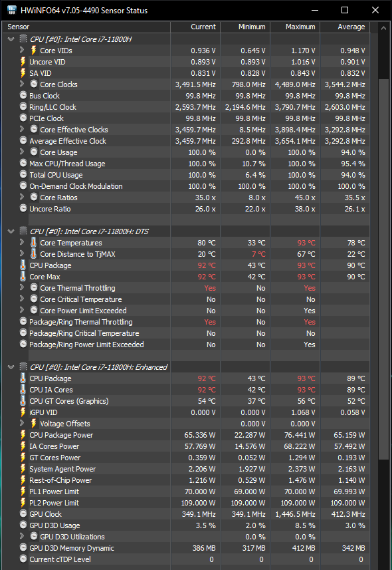Screen dimensions: 392x570
Task: Click thermometer icon beside CPU Package in DTS section
Action: coord(23,265)
